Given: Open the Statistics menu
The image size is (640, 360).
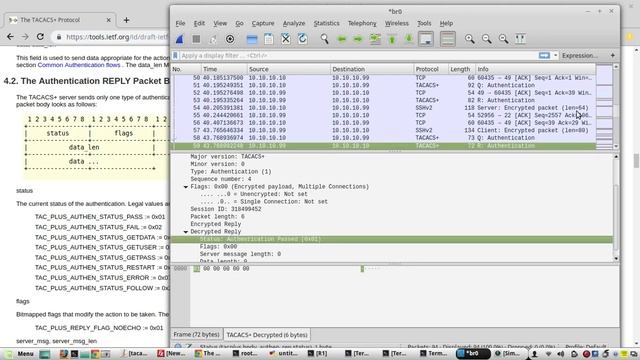Looking at the screenshot, I should pos(326,23).
